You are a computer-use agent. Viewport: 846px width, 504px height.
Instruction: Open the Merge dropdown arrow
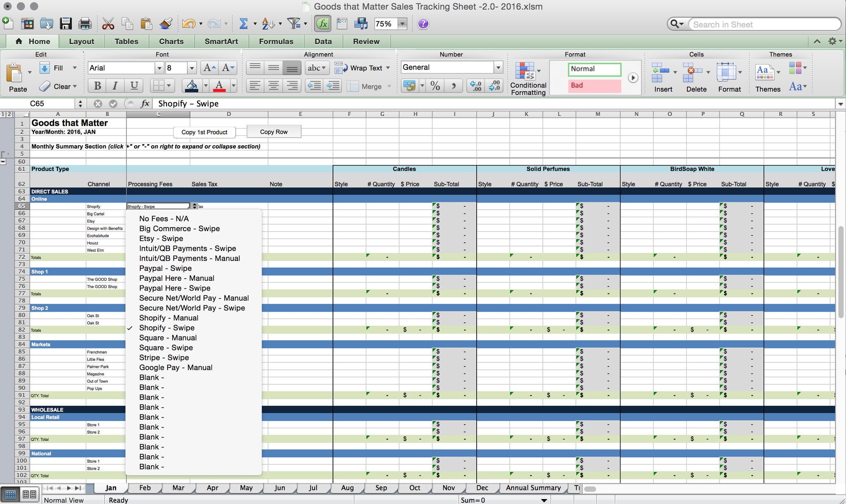[389, 86]
